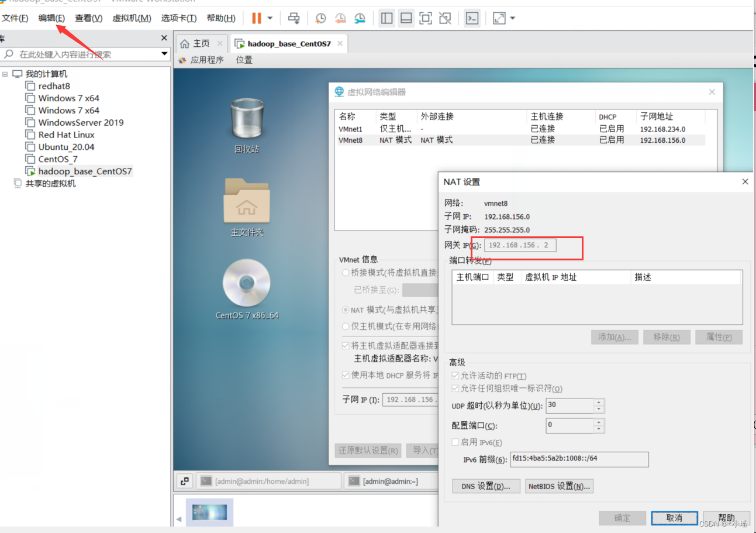
Task: Open NetBIOS 设置(N)... dialog
Action: (560, 486)
